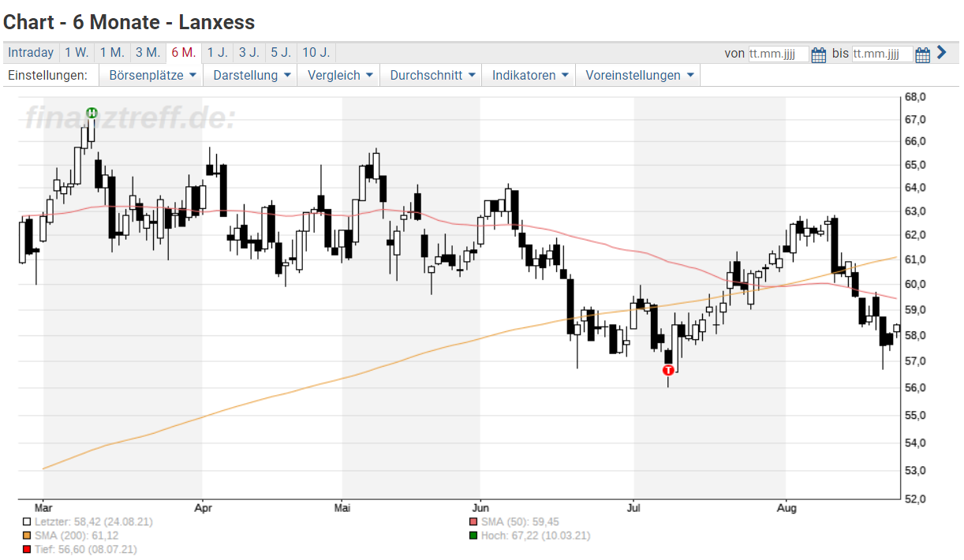
Task: Click the 'Einstellungen:' label
Action: tap(47, 76)
